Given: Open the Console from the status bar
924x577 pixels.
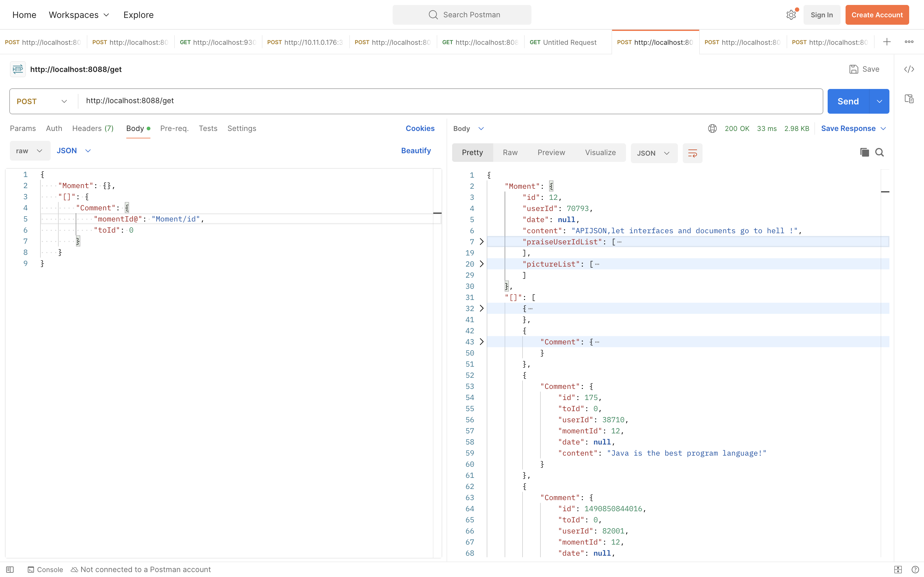Looking at the screenshot, I should [x=45, y=569].
